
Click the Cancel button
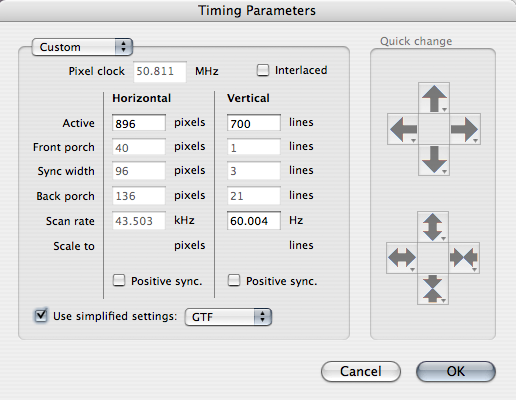point(361,371)
